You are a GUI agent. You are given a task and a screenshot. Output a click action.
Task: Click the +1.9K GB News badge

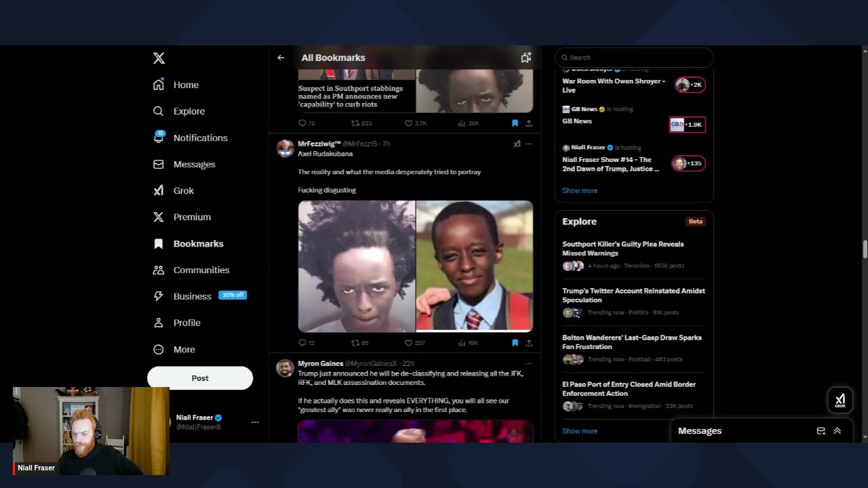point(688,125)
